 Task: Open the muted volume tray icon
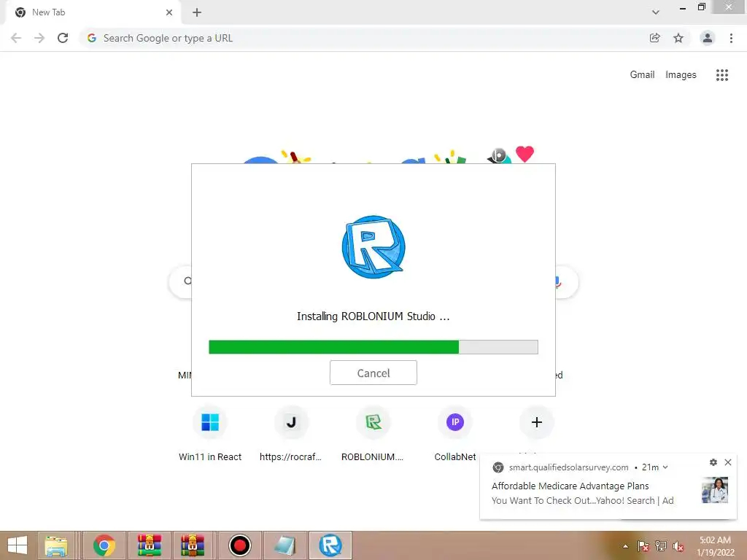pyautogui.click(x=678, y=546)
